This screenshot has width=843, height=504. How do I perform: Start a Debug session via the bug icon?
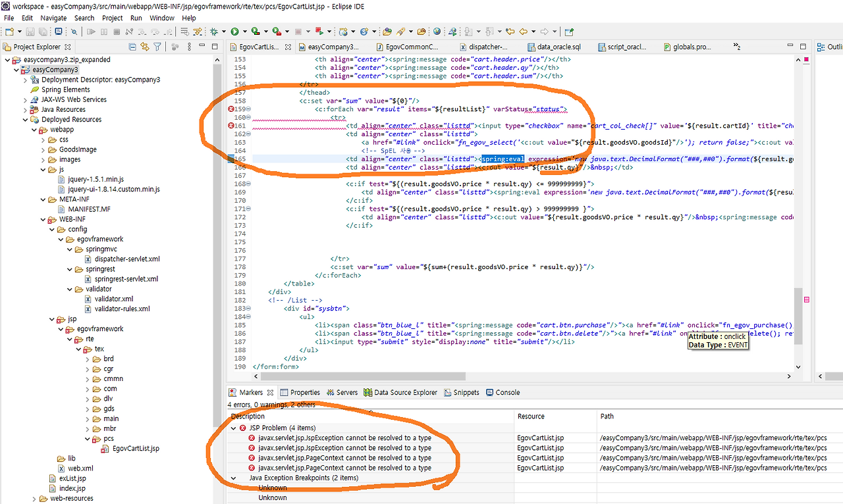214,31
